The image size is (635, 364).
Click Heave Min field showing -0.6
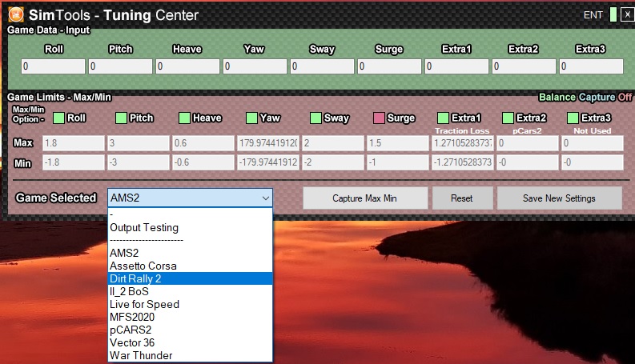203,162
